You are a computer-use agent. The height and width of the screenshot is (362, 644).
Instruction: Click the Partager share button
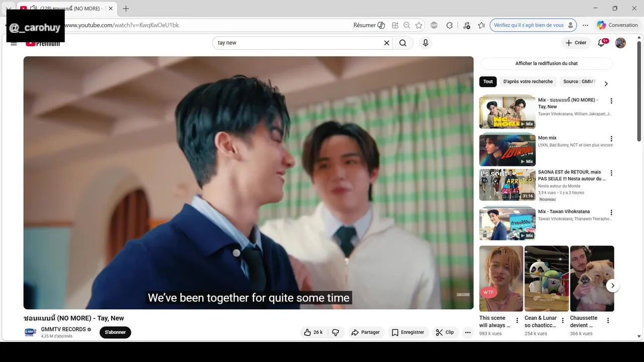point(365,332)
